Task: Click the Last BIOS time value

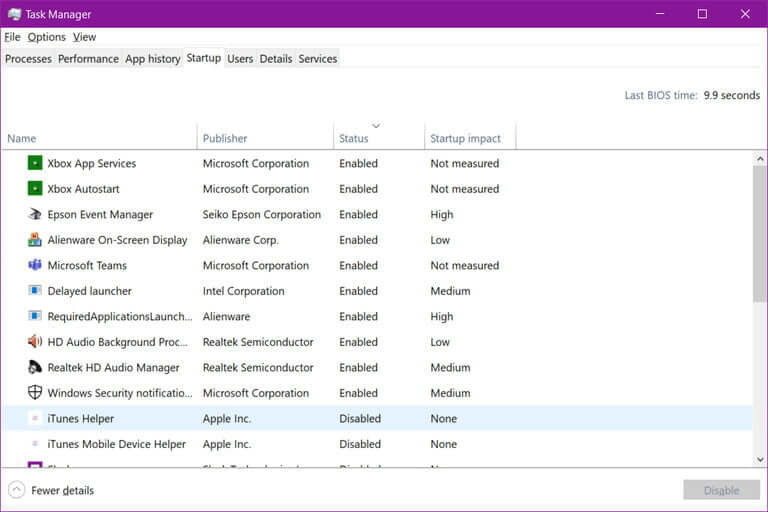Action: [732, 95]
